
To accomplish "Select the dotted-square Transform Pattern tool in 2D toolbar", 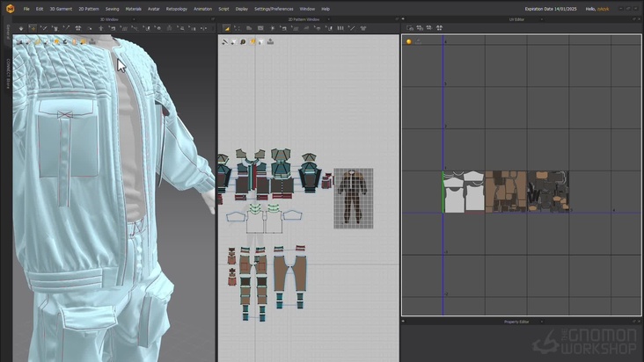I will 238,28.
